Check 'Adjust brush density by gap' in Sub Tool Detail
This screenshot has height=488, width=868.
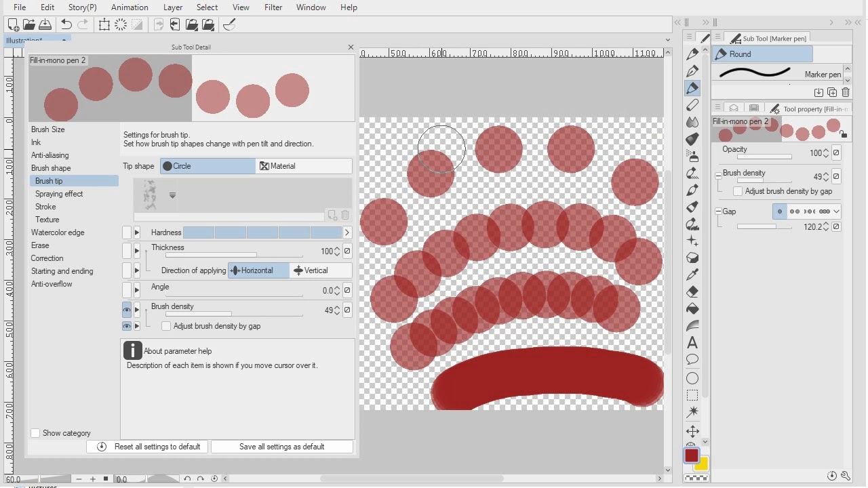point(166,326)
